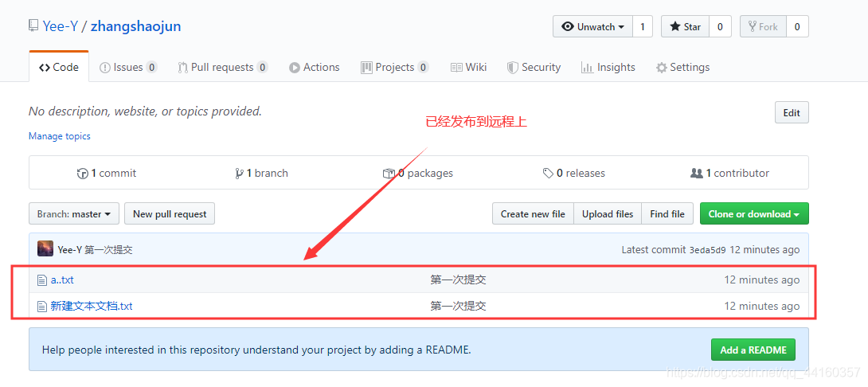Open the a..txt file
This screenshot has width=868, height=387.
[x=62, y=280]
